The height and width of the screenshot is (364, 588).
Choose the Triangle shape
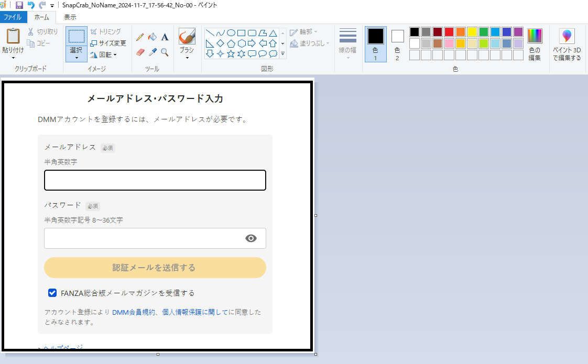tap(273, 32)
